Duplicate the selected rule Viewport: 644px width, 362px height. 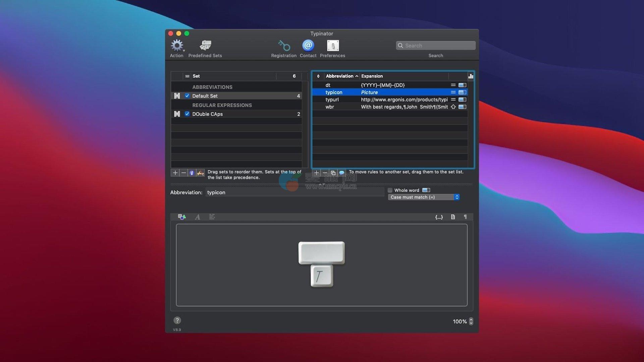coord(333,173)
